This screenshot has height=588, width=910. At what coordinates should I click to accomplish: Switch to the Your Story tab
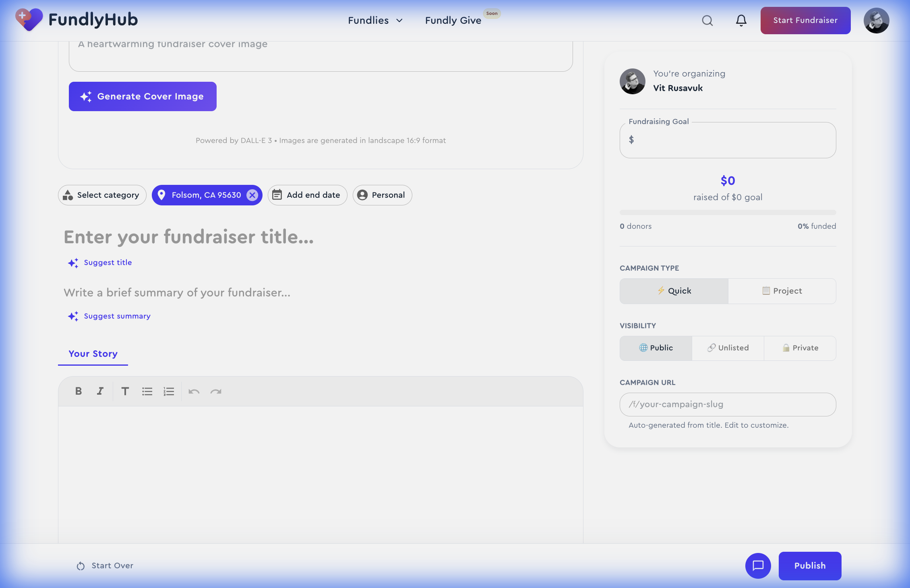click(x=93, y=354)
